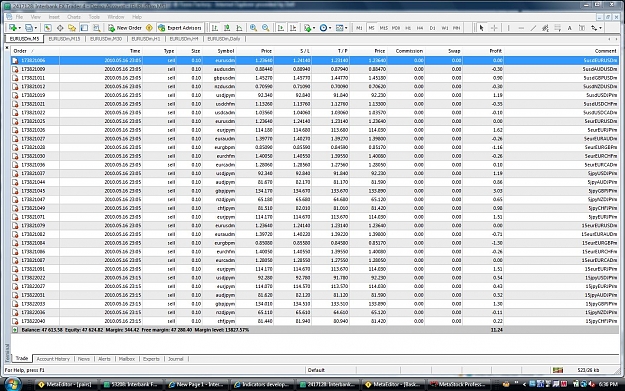Toggle the M15 timeframe button
This screenshot has width=625, height=391.
(x=383, y=28)
